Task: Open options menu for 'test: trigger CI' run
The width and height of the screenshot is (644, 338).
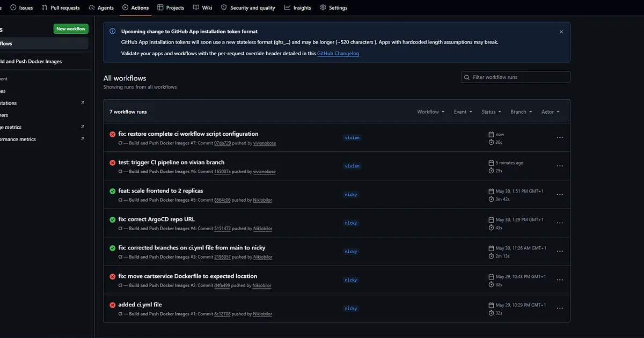Action: pyautogui.click(x=560, y=166)
